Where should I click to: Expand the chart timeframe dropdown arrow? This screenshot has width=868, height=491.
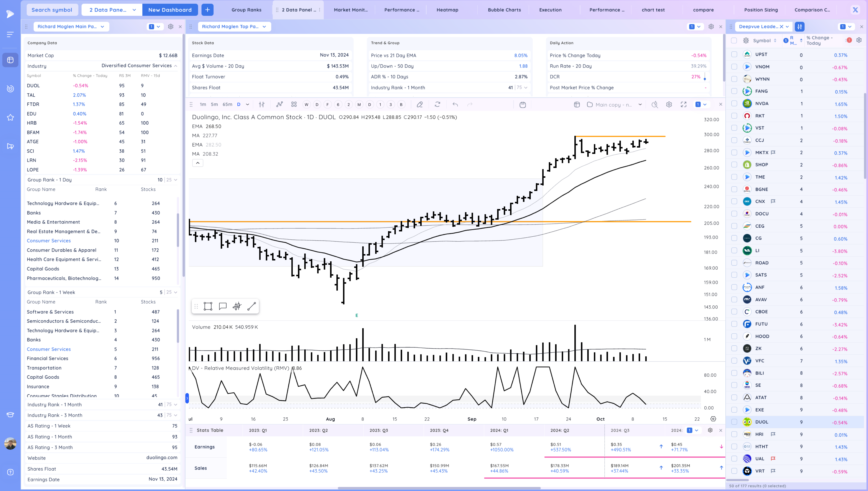pyautogui.click(x=247, y=105)
